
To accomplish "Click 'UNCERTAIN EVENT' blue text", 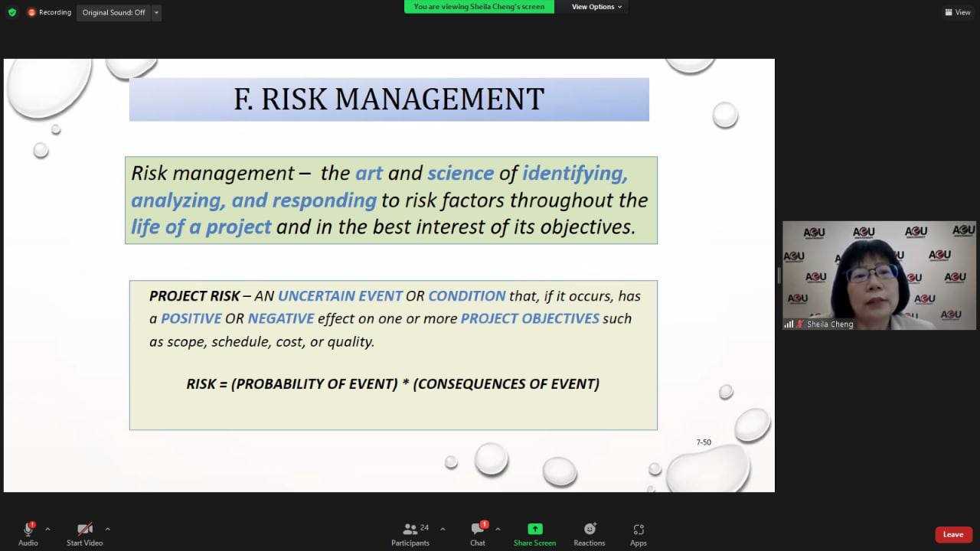I will [340, 295].
